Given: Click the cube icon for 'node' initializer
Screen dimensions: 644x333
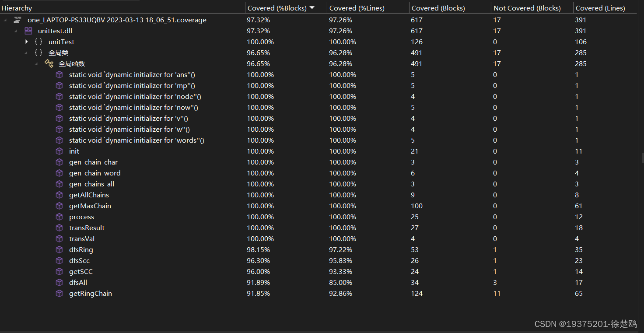Looking at the screenshot, I should [59, 97].
